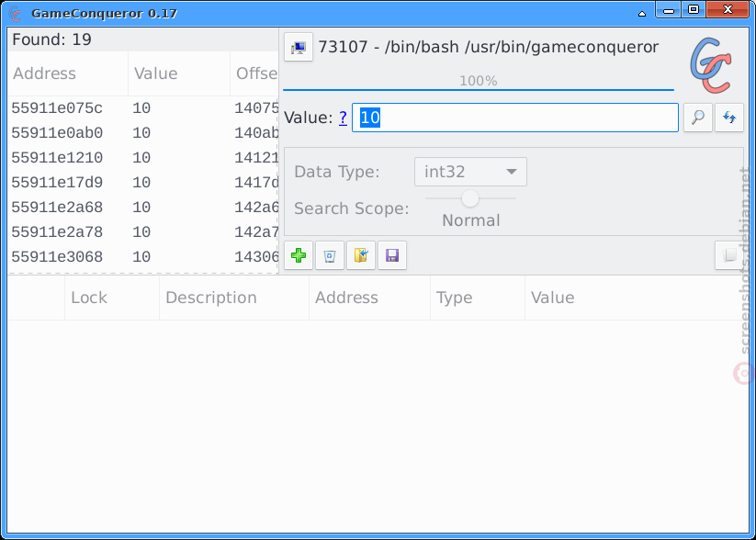This screenshot has width=756, height=540.
Task: Click the offset cell in row 55911e0ab0
Action: (x=256, y=133)
